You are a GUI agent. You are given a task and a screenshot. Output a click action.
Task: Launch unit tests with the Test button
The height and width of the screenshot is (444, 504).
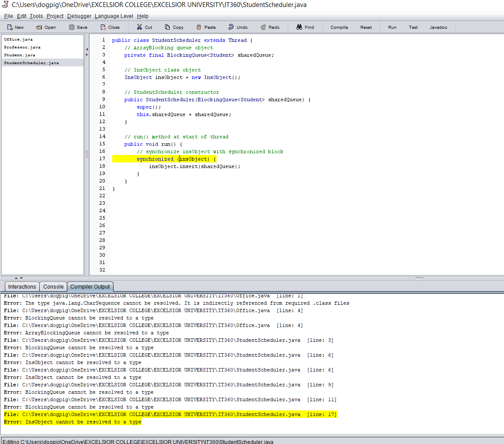pyautogui.click(x=413, y=27)
